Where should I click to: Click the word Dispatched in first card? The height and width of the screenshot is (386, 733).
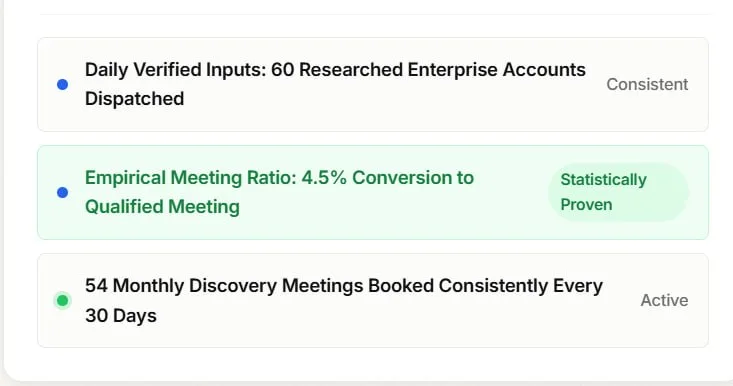(x=135, y=99)
